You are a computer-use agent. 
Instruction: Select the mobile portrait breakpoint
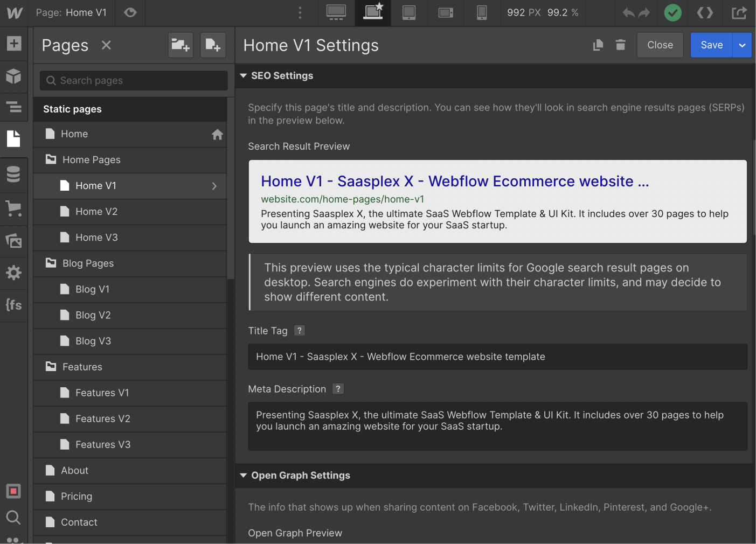coord(482,12)
